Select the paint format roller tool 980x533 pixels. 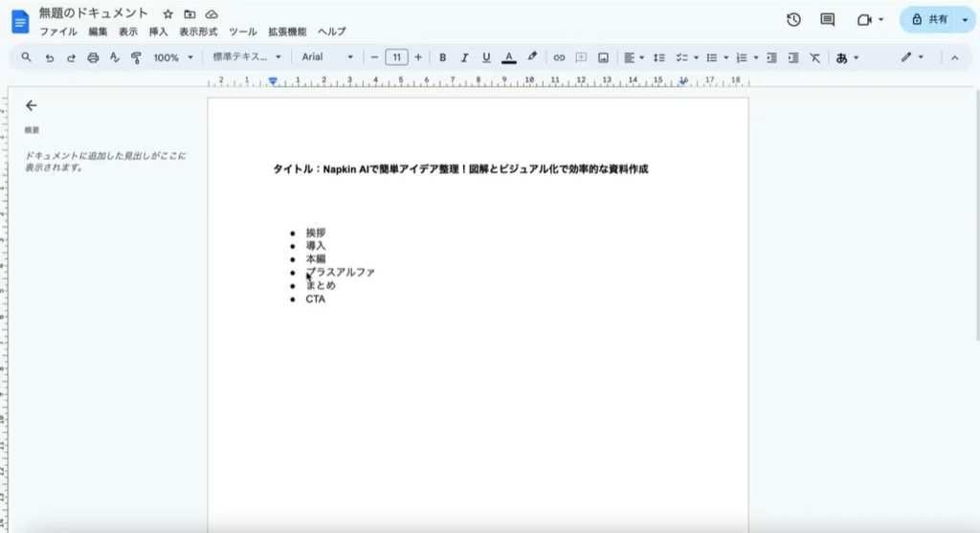tap(136, 57)
